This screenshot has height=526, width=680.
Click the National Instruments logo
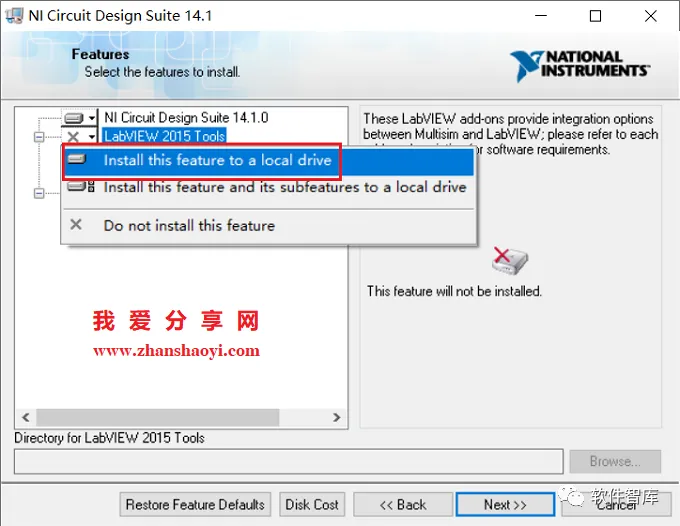(x=580, y=65)
